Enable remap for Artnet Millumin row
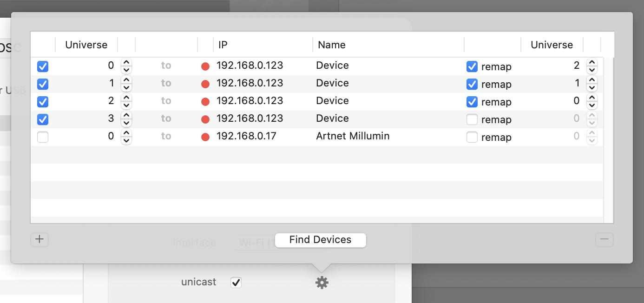This screenshot has width=644, height=303. click(472, 137)
